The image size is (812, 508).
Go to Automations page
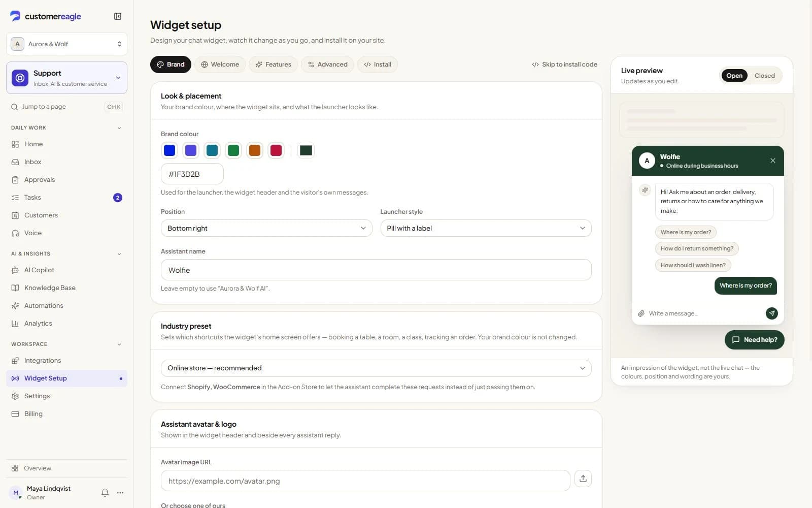point(66,306)
